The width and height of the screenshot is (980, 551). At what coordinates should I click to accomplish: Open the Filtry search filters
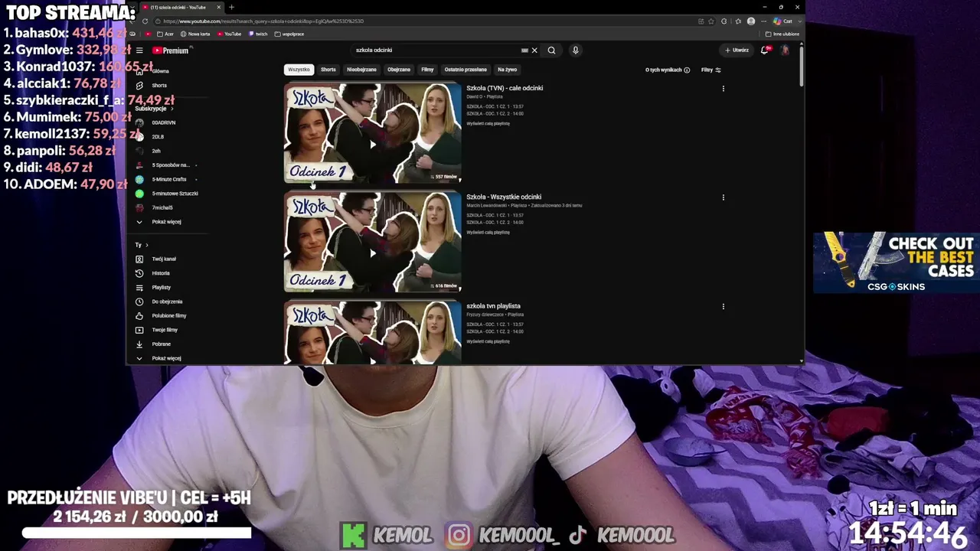click(711, 70)
